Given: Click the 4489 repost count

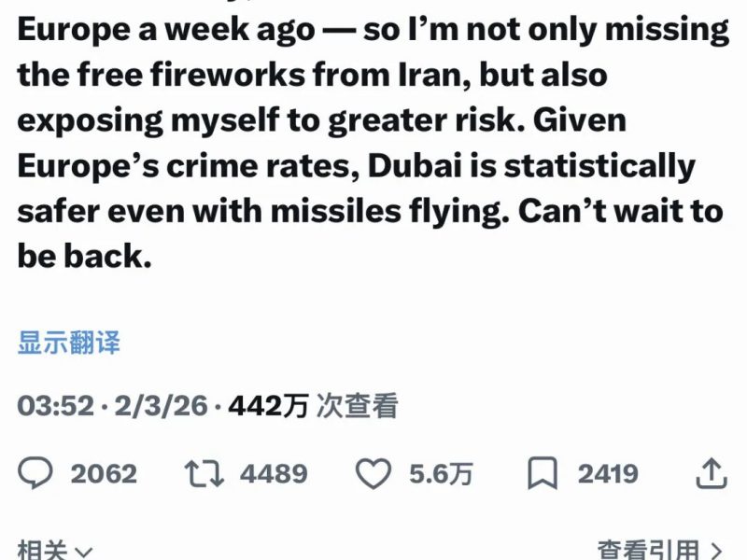Looking at the screenshot, I should (x=274, y=473).
